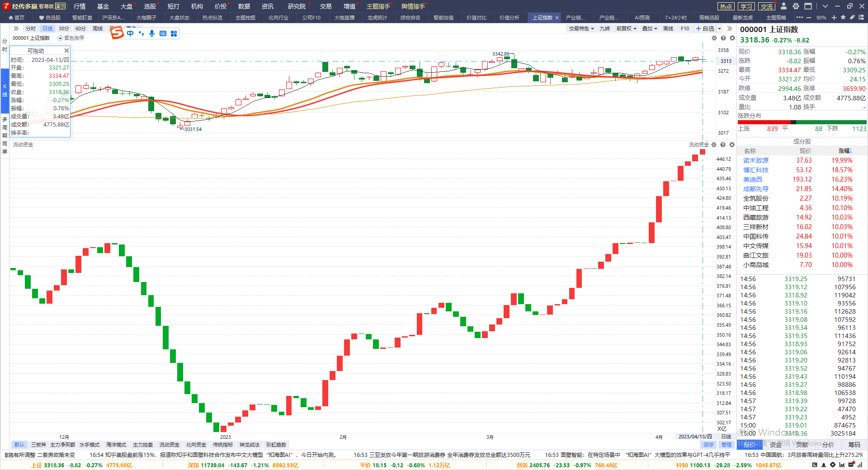Image resolution: width=868 pixels, height=470 pixels.
Task: Close the 可拖动 data tooltip panel
Action: [66, 51]
